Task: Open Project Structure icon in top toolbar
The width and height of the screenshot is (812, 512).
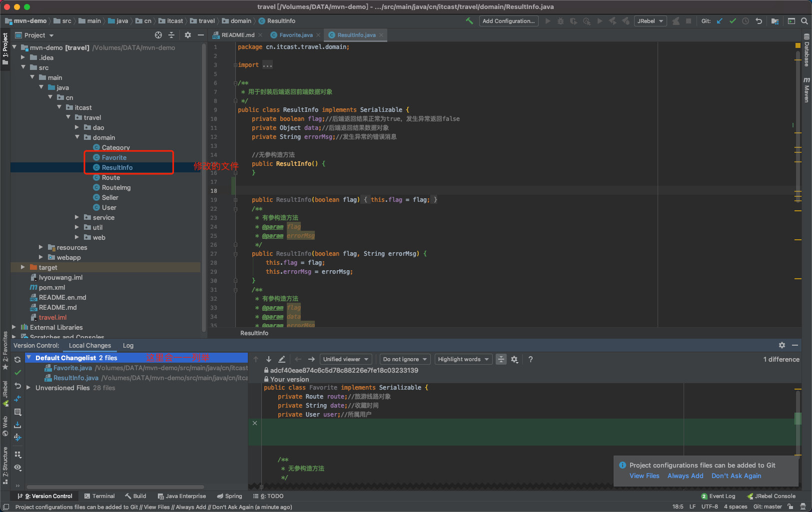Action: (775, 21)
